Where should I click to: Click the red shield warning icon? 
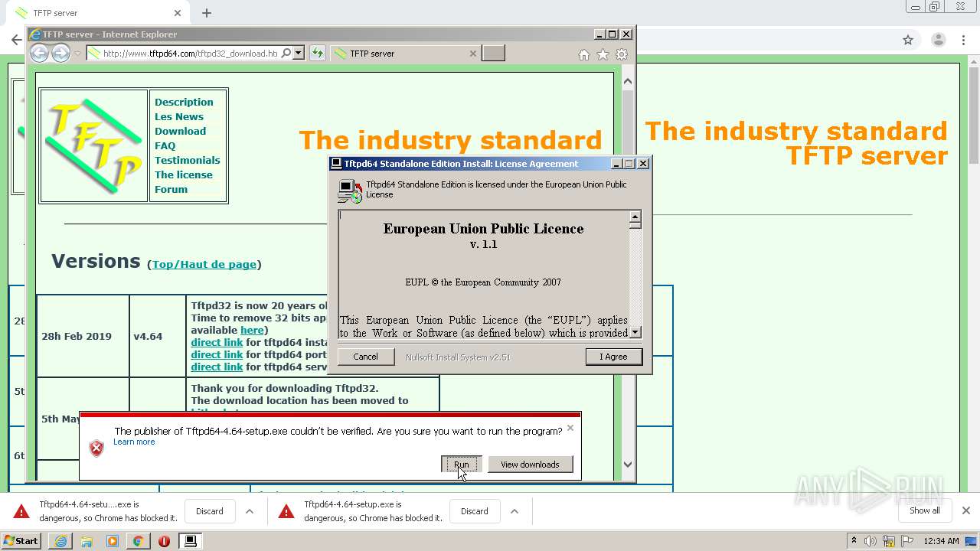[96, 448]
